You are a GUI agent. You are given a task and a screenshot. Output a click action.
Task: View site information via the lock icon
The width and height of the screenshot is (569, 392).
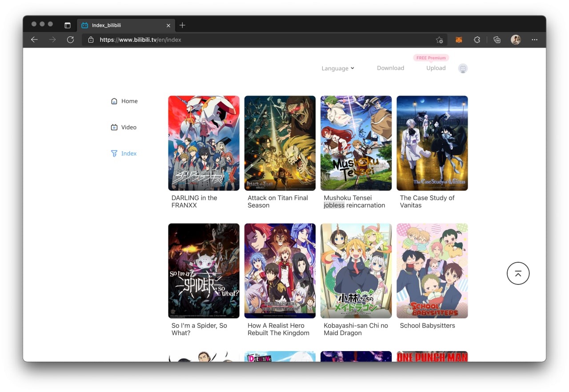(91, 40)
